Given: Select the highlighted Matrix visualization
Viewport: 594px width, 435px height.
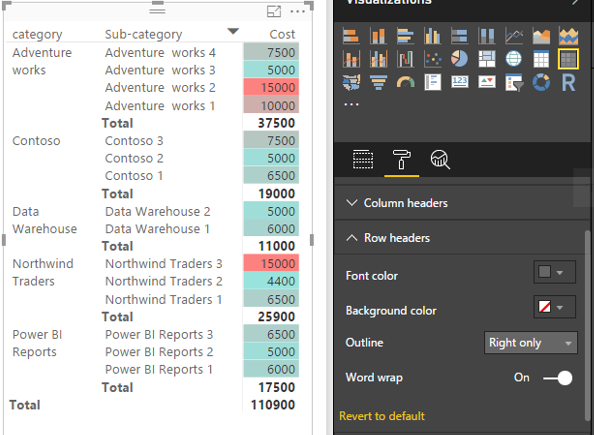Looking at the screenshot, I should [x=568, y=59].
